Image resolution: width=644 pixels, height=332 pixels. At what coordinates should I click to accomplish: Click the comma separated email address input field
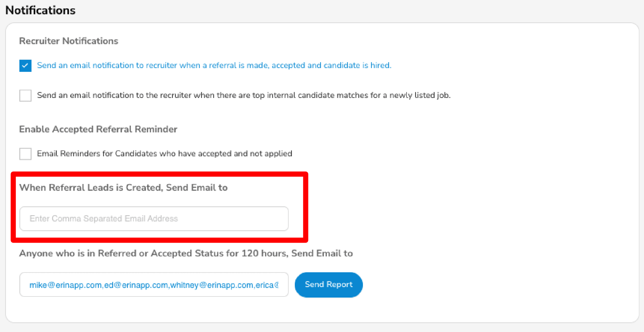154,218
